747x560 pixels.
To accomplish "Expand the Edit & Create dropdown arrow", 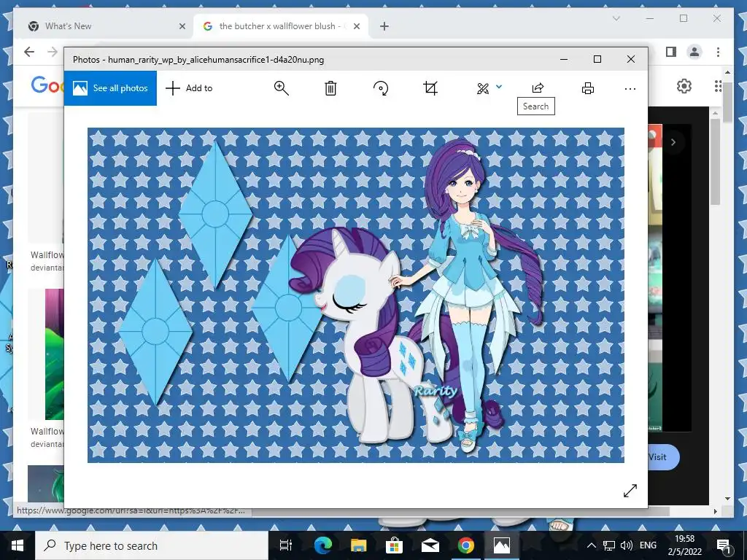I will (499, 87).
